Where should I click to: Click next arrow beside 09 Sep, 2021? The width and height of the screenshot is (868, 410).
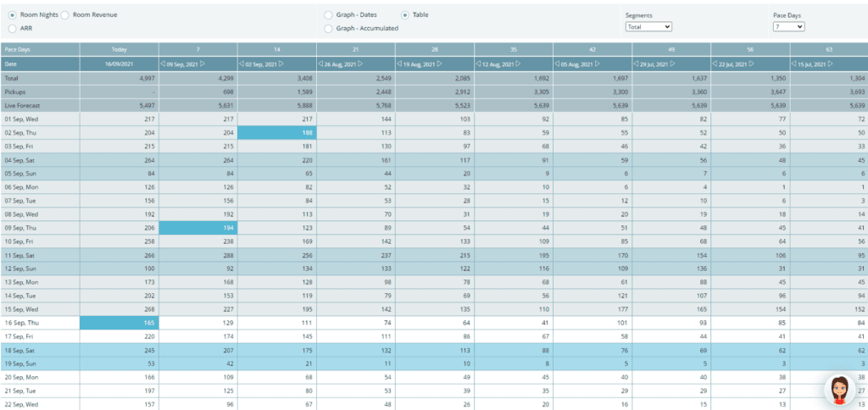pyautogui.click(x=203, y=64)
